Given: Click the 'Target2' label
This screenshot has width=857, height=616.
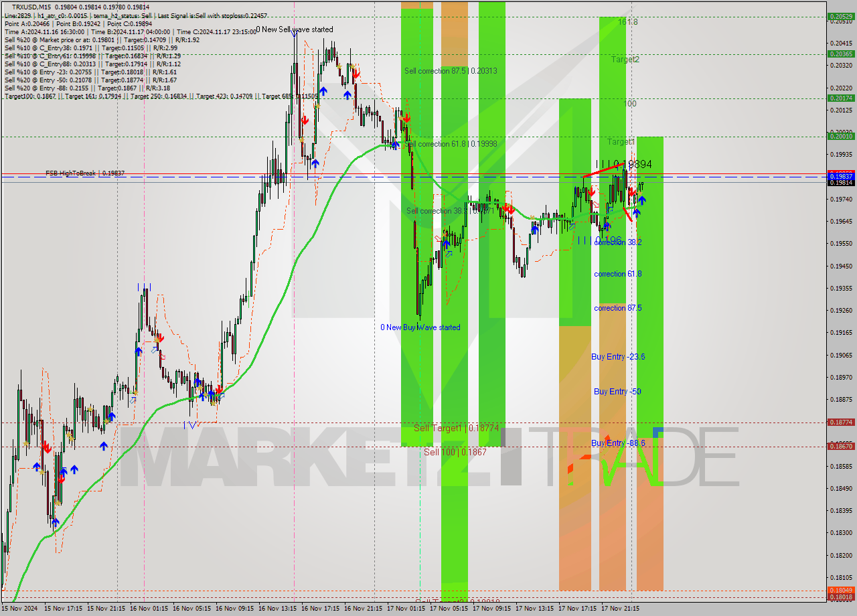Looking at the screenshot, I should coord(625,59).
